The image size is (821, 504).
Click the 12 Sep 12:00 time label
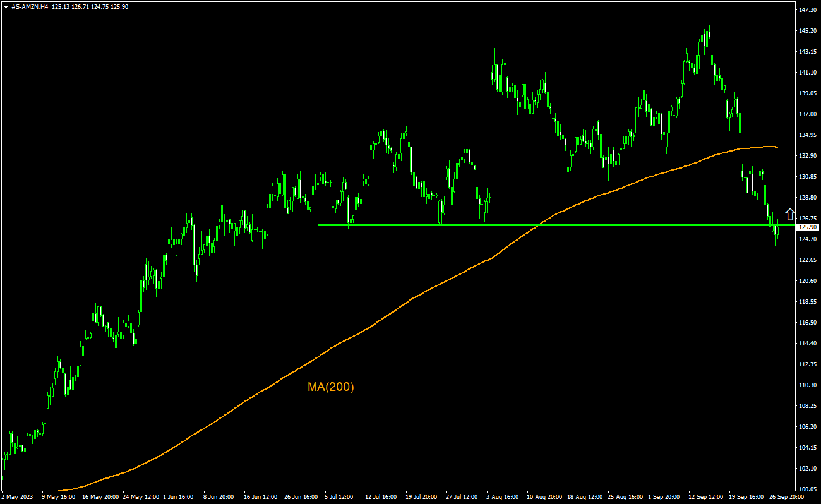(707, 497)
